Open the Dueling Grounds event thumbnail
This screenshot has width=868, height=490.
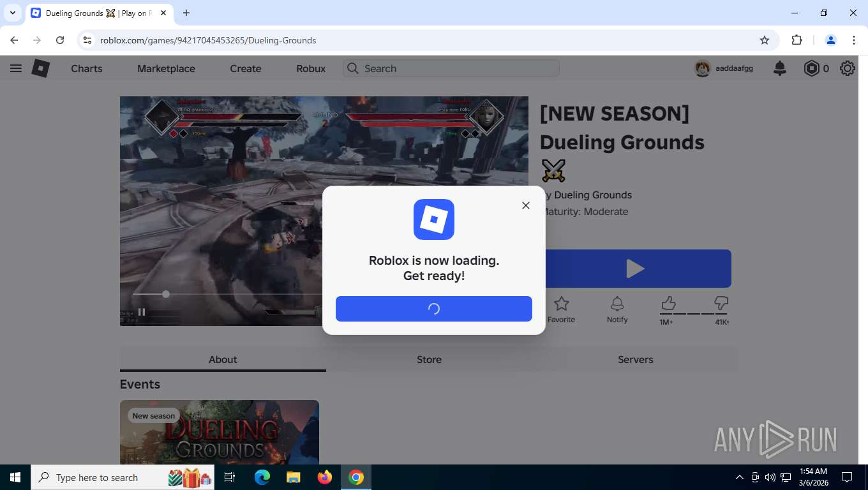coord(220,432)
